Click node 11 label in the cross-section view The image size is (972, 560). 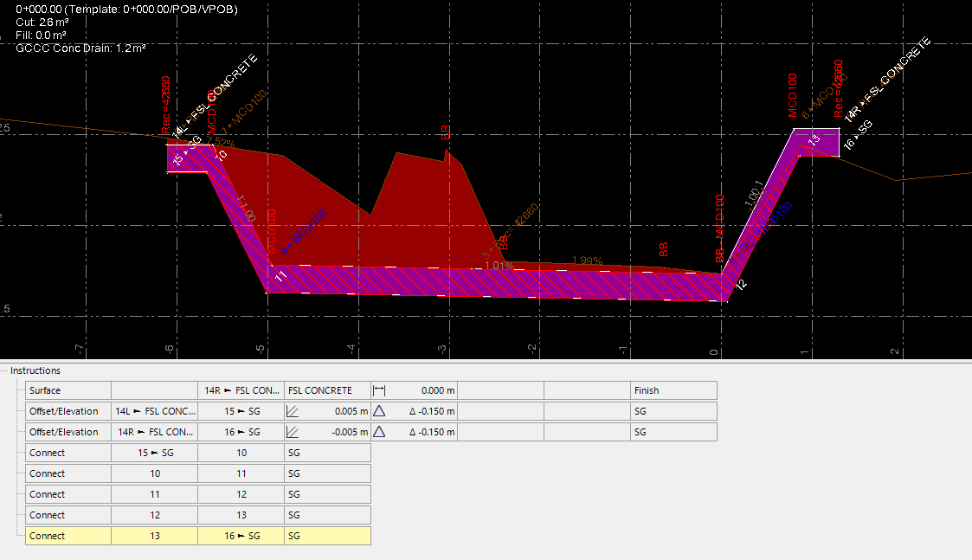(280, 276)
